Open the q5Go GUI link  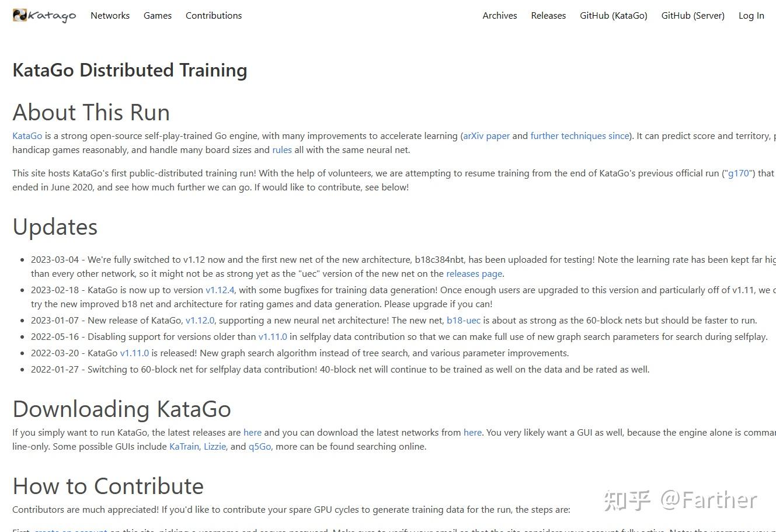(x=259, y=446)
